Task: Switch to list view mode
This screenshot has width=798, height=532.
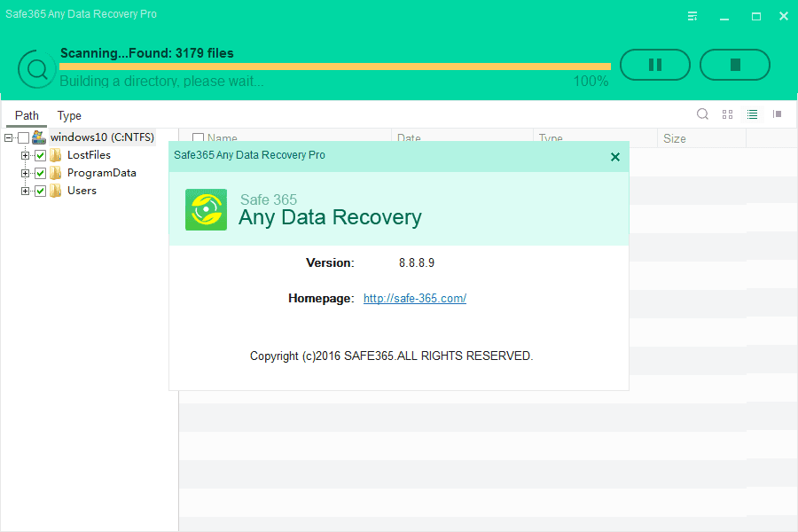Action: [x=752, y=114]
